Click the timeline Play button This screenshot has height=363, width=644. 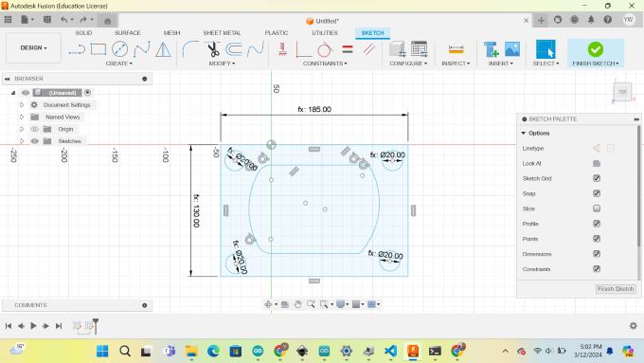click(33, 326)
